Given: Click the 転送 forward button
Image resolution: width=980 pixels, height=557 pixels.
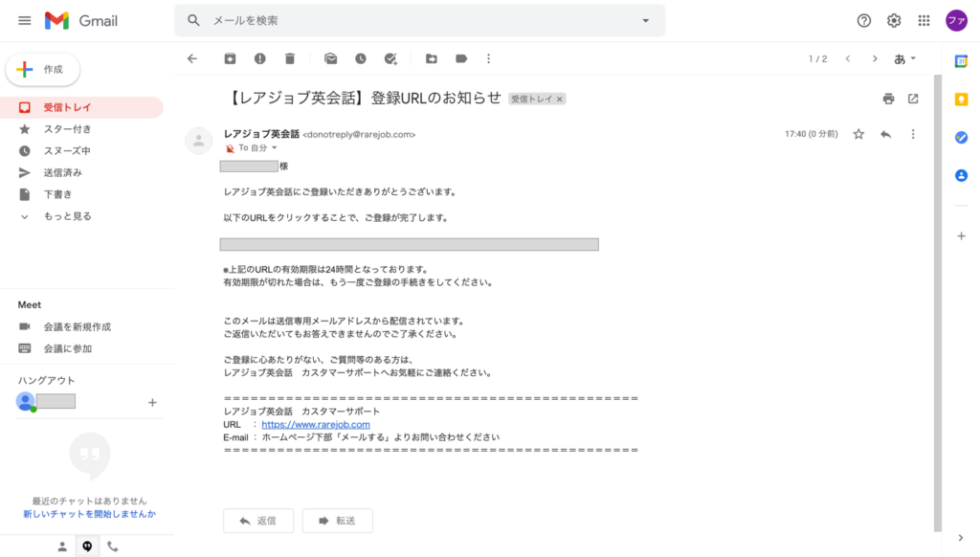Looking at the screenshot, I should click(338, 521).
